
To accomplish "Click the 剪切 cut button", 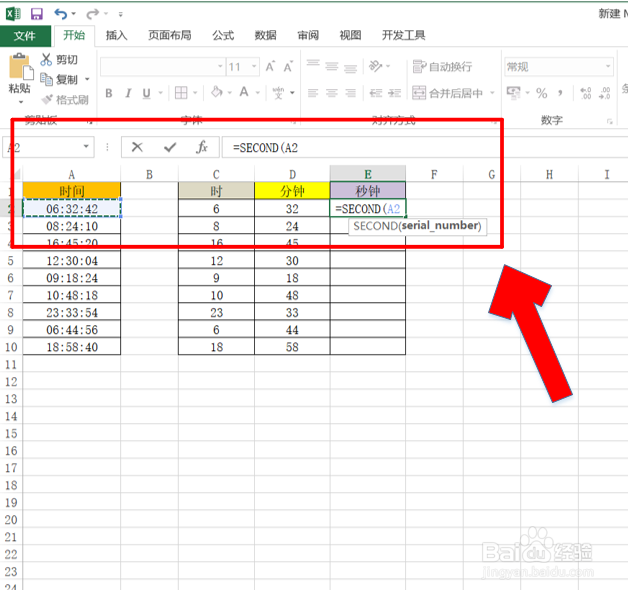I will [59, 60].
